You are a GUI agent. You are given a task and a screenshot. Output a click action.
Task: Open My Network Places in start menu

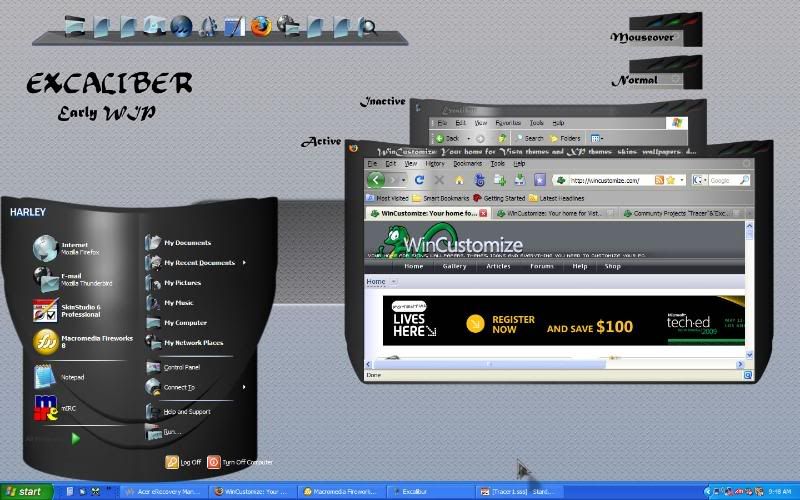(x=184, y=342)
